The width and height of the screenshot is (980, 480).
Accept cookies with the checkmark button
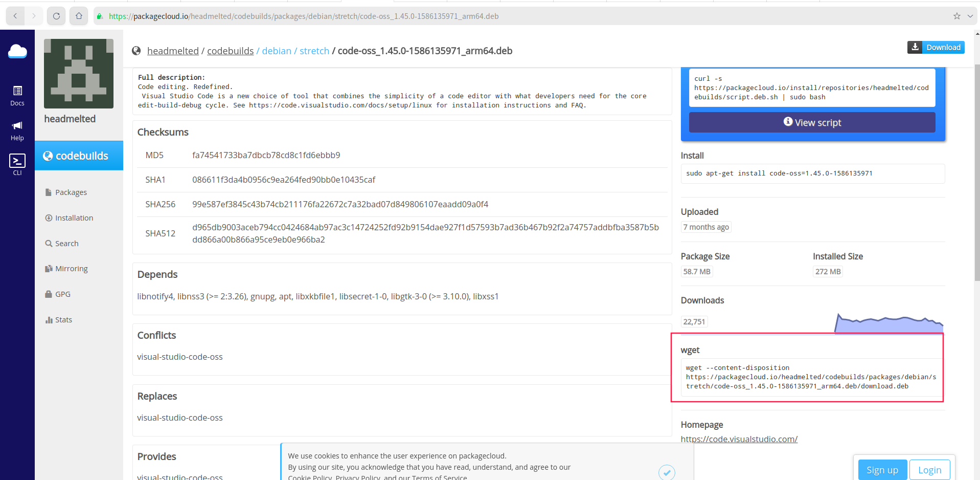pyautogui.click(x=667, y=472)
